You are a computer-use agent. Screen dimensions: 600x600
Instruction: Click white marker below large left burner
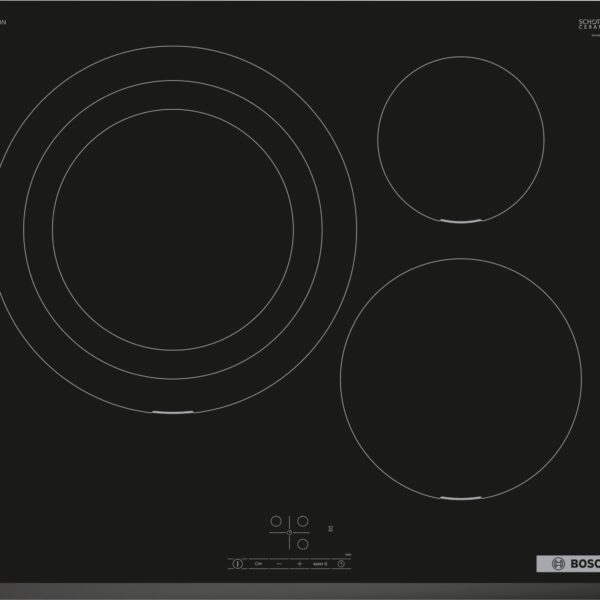tap(173, 412)
